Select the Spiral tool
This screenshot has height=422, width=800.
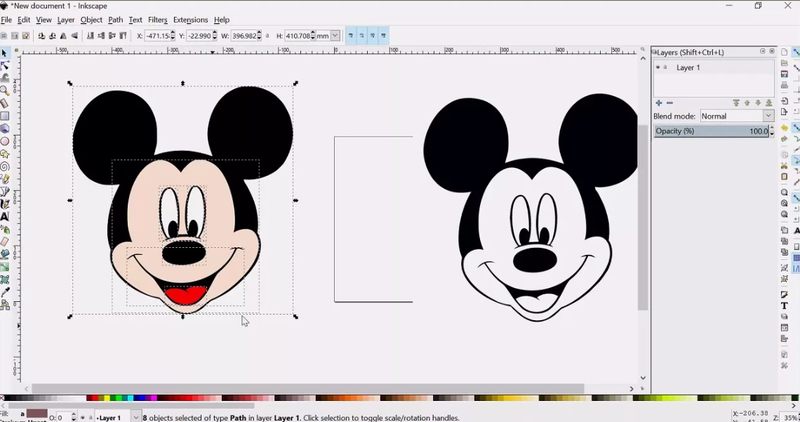point(5,166)
